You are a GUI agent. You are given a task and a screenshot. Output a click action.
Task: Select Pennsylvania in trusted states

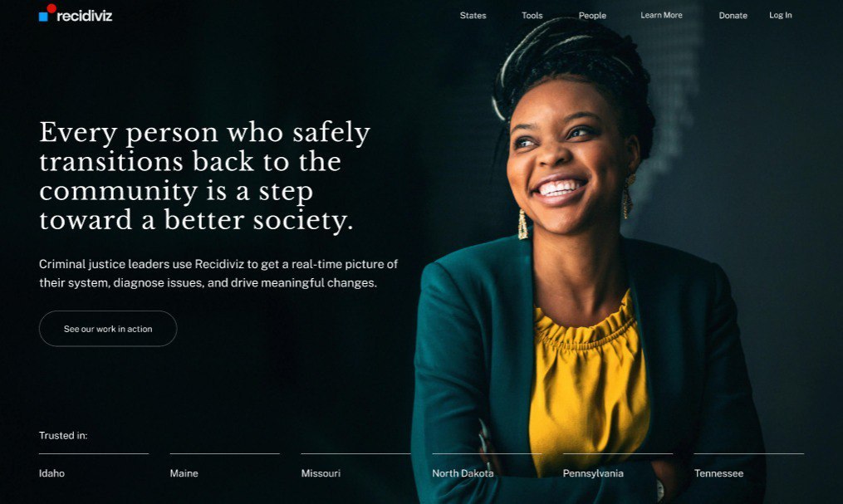[x=593, y=473]
